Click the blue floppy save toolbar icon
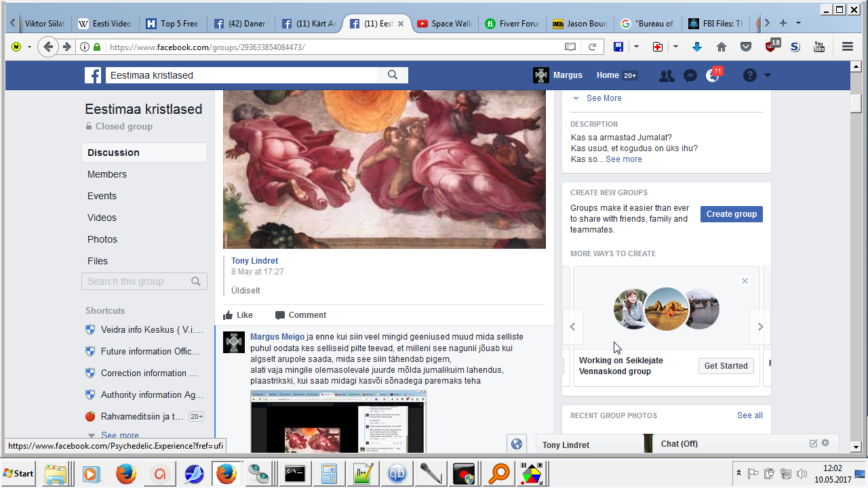868x488 pixels. [618, 47]
